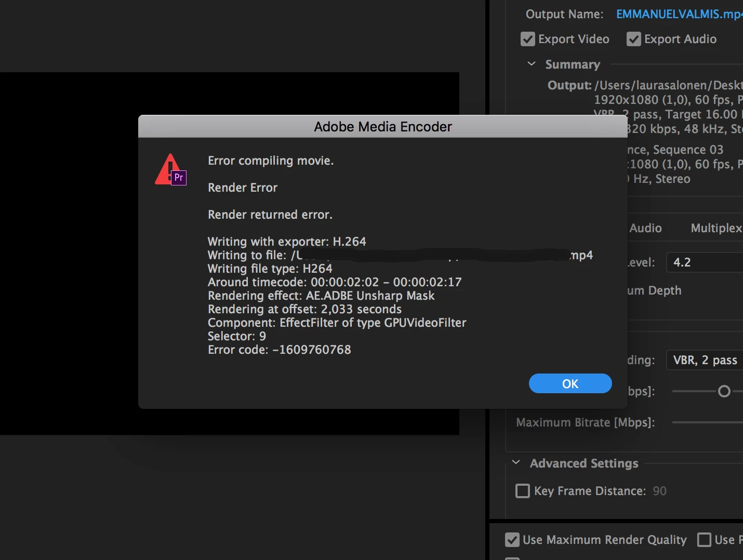Click the 'Error code: -1609760768' text
The height and width of the screenshot is (560, 743).
point(280,350)
